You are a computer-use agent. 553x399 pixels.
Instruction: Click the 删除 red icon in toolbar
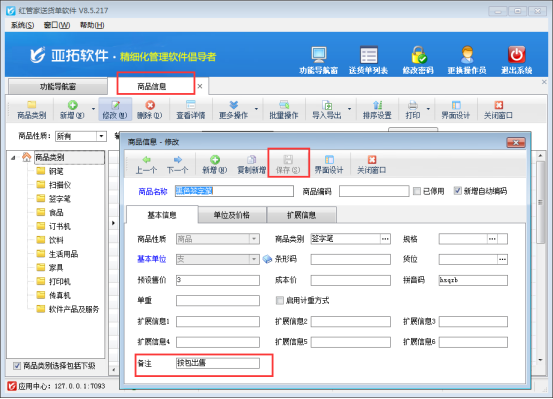[x=150, y=105]
